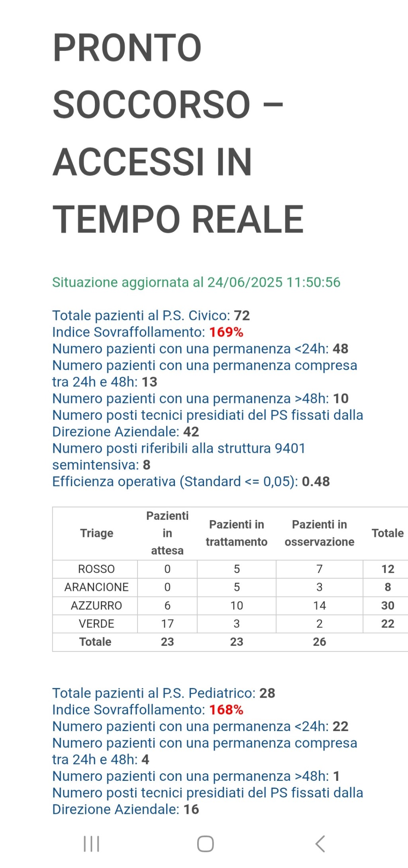Tap the Totale column header on right
This screenshot has height=868, width=408.
[x=387, y=533]
